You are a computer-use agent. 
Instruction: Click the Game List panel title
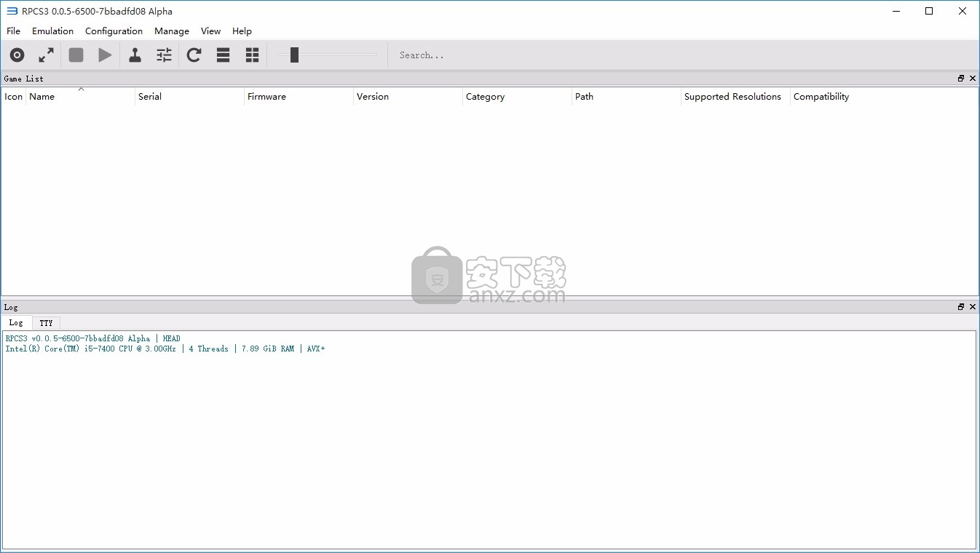[x=23, y=79]
